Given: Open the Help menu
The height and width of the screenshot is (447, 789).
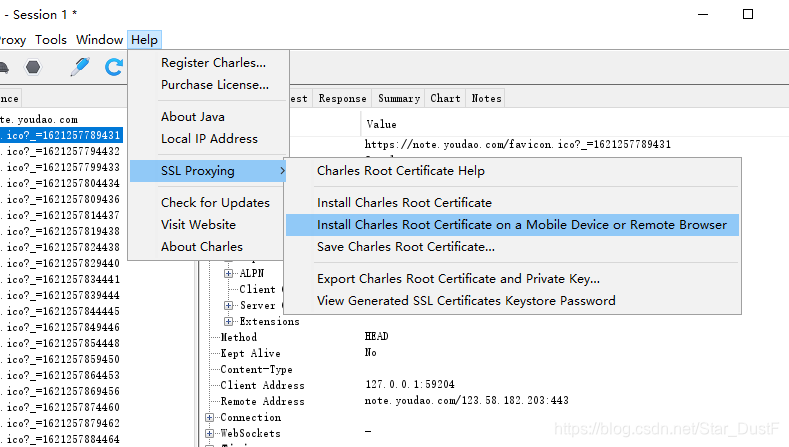Looking at the screenshot, I should pyautogui.click(x=144, y=40).
